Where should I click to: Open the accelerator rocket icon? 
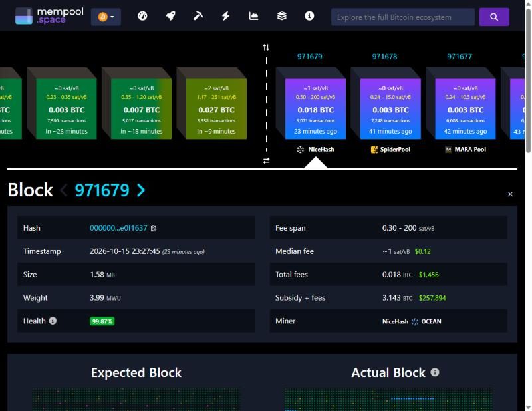170,16
